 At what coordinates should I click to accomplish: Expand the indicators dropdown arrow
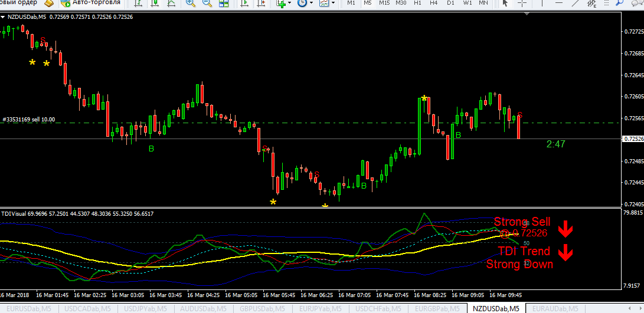tap(290, 4)
